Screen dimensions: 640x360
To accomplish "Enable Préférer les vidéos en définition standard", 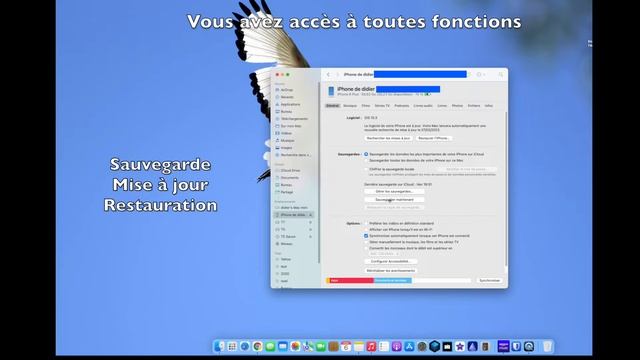I will [x=366, y=224].
